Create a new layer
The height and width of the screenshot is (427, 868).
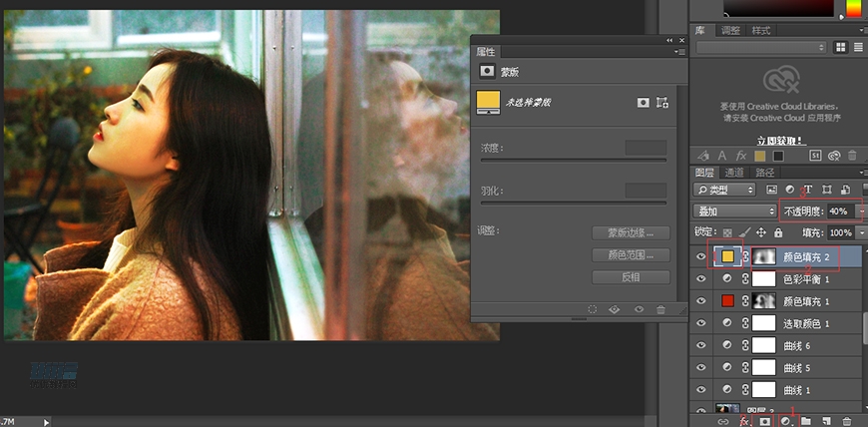[x=826, y=421]
